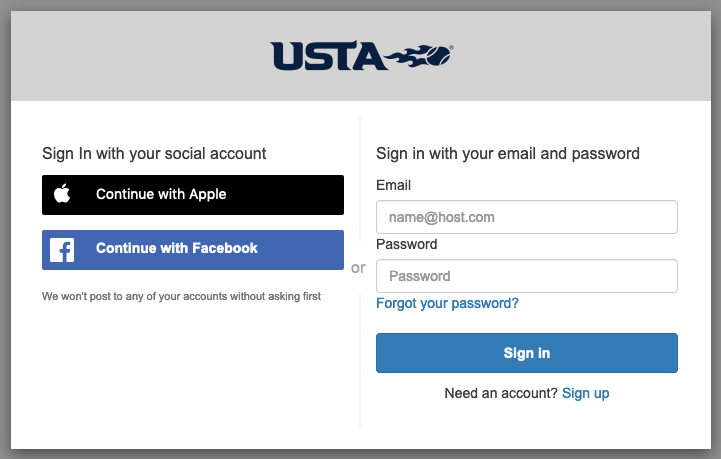Click the email and password sign-in heading

coord(507,154)
